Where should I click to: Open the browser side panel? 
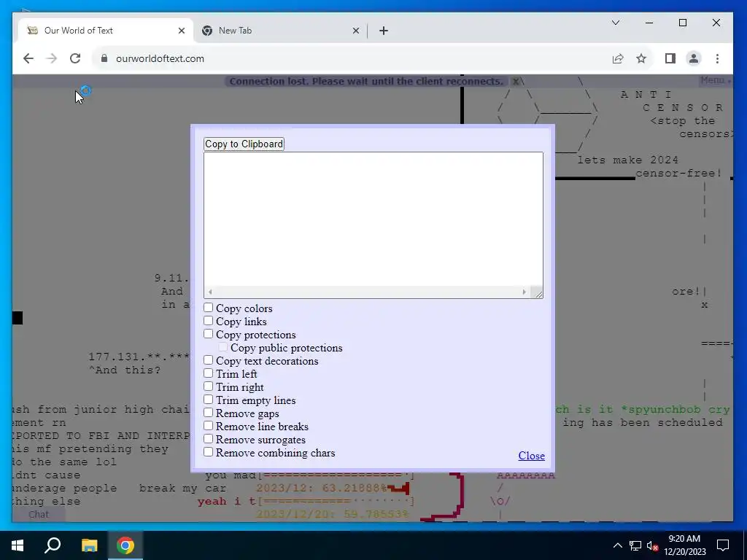pos(670,58)
